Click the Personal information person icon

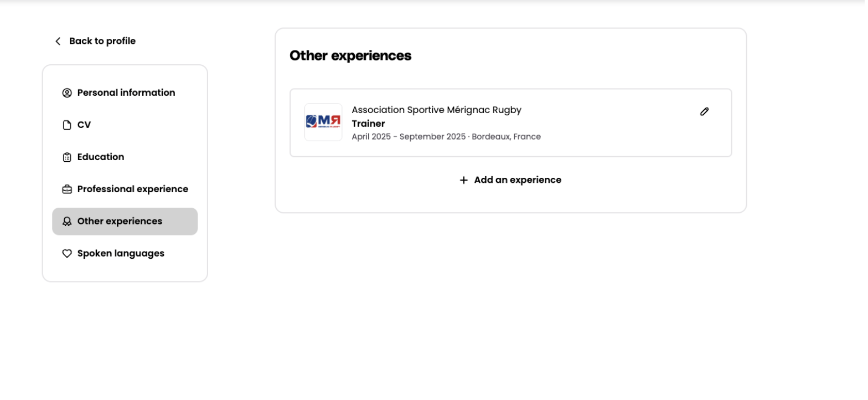[67, 93]
